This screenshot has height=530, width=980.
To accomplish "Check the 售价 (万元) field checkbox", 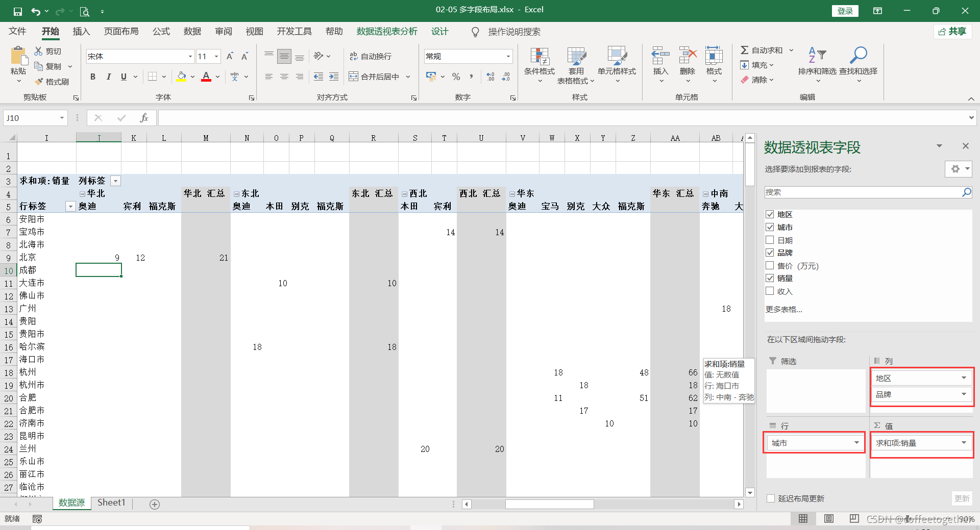I will tap(770, 265).
